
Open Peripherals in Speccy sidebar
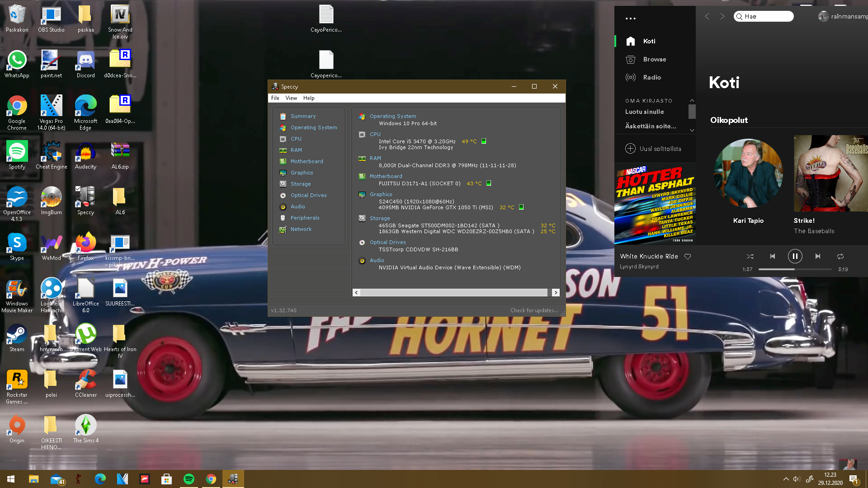click(305, 218)
